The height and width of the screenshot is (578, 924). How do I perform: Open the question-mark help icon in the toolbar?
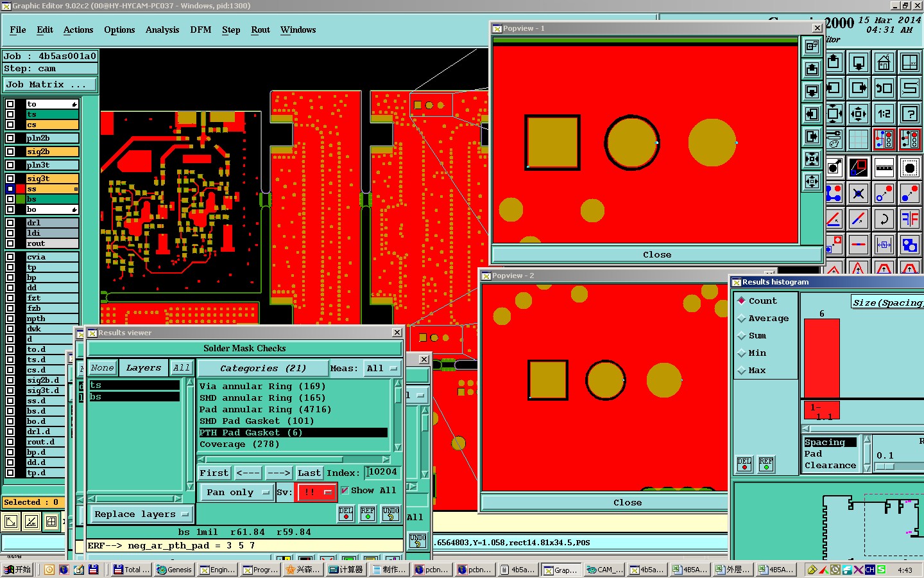(909, 114)
